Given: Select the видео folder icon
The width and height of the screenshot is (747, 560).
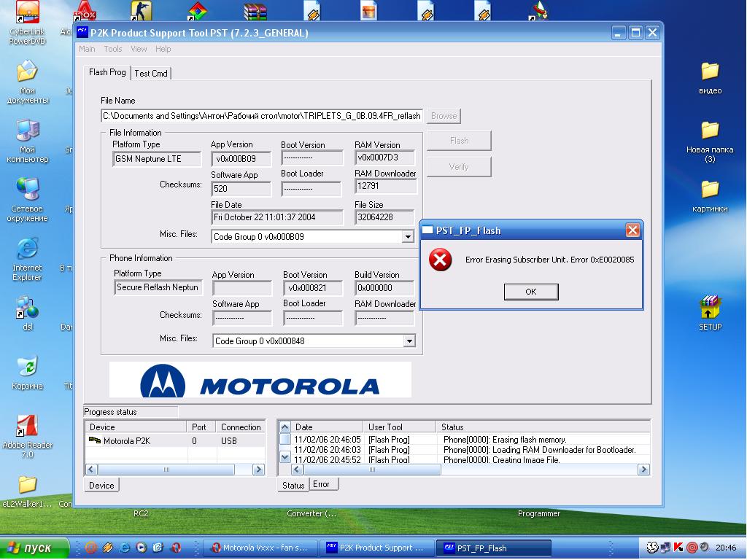Looking at the screenshot, I should (710, 77).
